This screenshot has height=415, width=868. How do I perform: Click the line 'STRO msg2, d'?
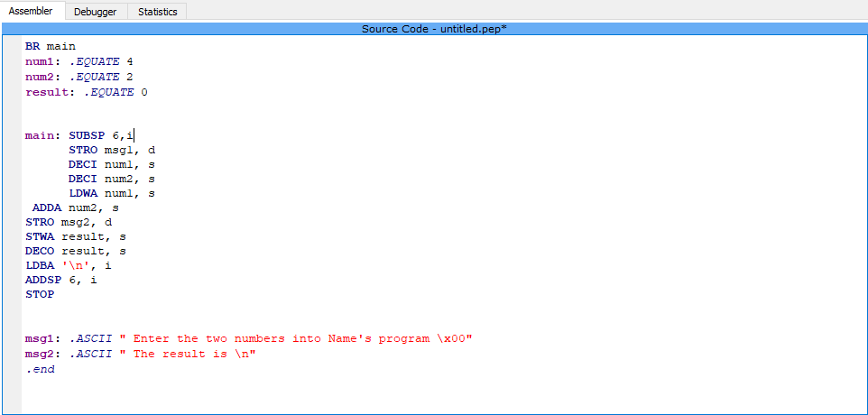[x=69, y=223]
